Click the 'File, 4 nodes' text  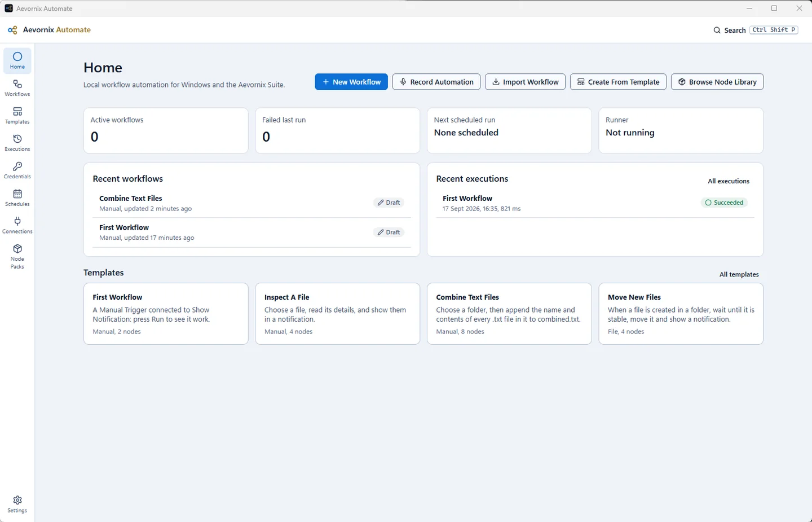pyautogui.click(x=626, y=332)
